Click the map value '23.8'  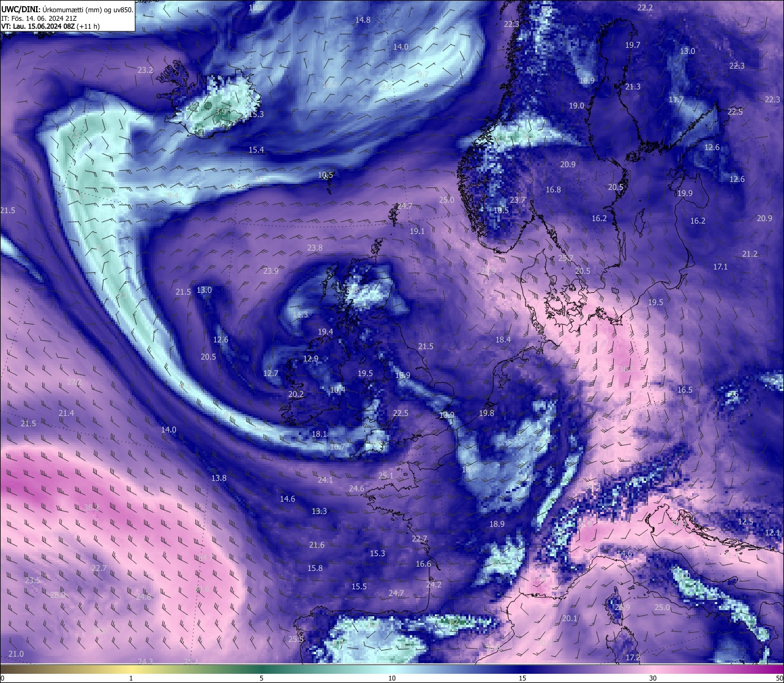pos(315,248)
